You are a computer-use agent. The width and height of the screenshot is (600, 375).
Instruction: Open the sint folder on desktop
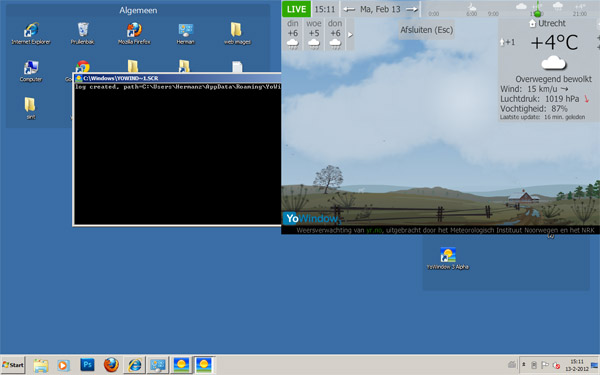point(30,108)
